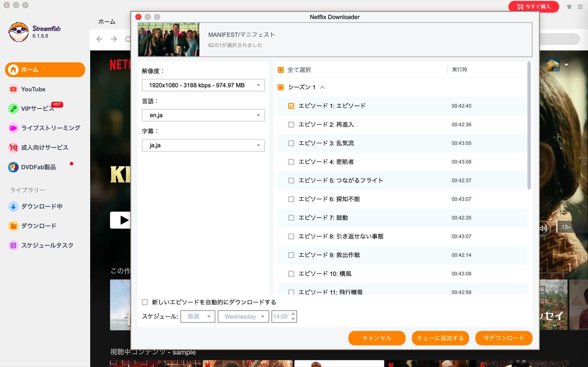Click the browser forward arrow
The image size is (588, 367).
point(114,39)
